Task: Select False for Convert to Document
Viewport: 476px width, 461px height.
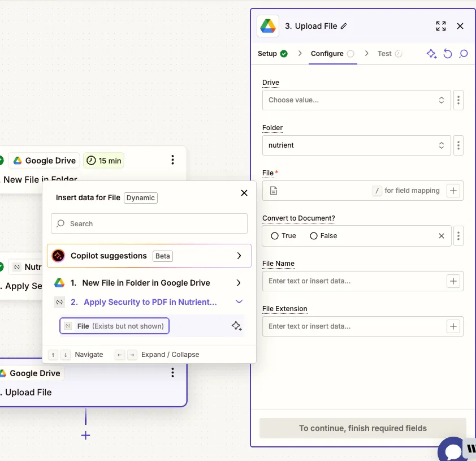Action: [314, 236]
